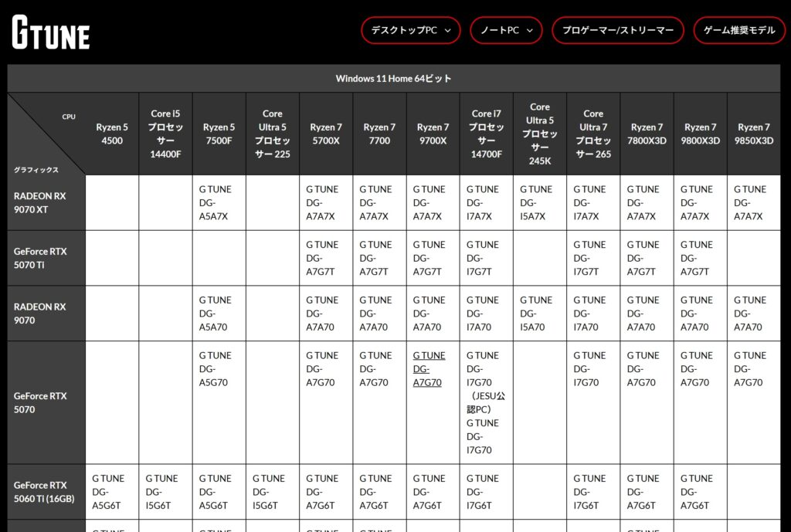This screenshot has height=532, width=791.
Task: Open the デスクトップPC dropdown
Action: tap(410, 30)
